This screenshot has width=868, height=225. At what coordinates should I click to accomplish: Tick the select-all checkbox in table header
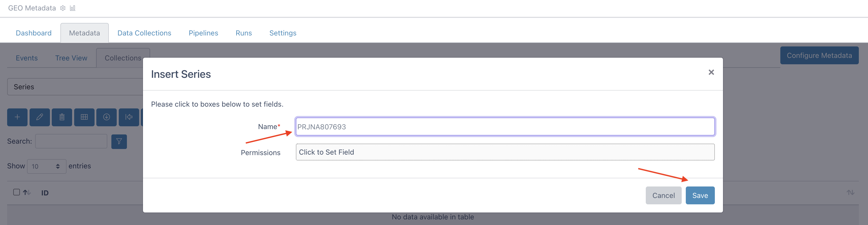click(x=17, y=192)
